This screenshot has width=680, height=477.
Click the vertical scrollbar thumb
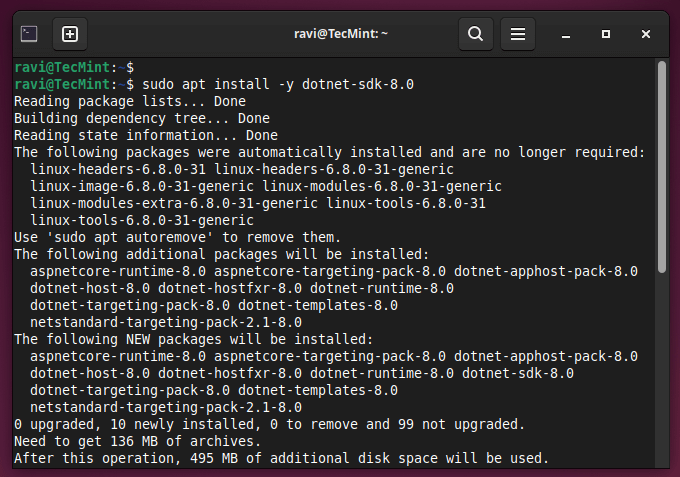(x=661, y=167)
